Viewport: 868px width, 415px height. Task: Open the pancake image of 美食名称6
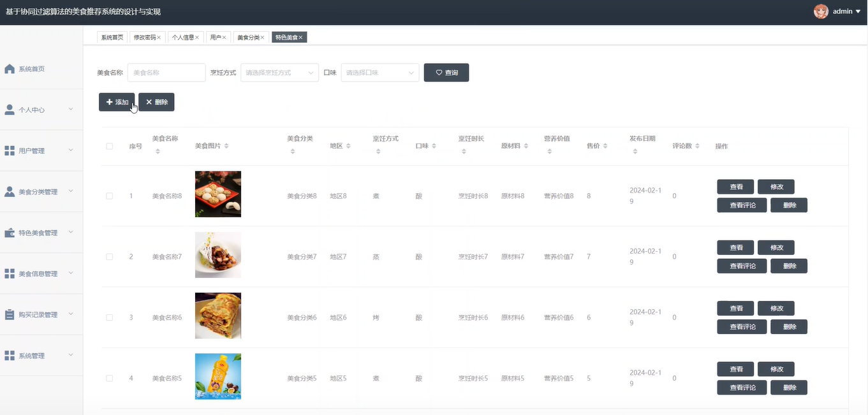218,316
